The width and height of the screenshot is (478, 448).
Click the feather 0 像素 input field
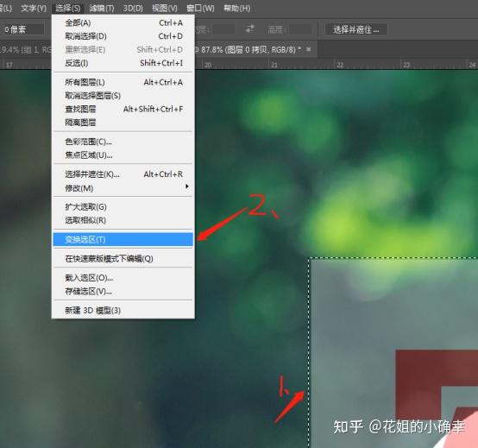click(23, 29)
